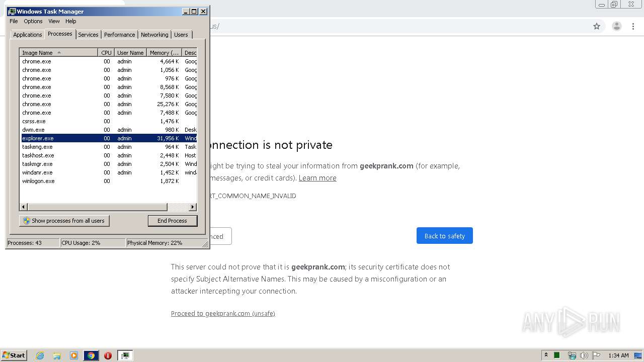Open the volume speaker tray icon
This screenshot has height=362, width=644.
pyautogui.click(x=584, y=355)
